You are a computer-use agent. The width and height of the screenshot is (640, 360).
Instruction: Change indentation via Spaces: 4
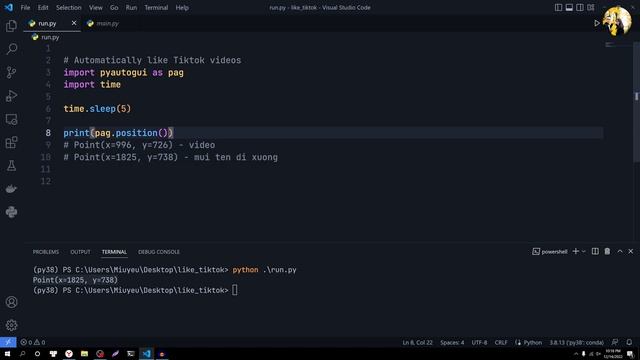[452, 342]
